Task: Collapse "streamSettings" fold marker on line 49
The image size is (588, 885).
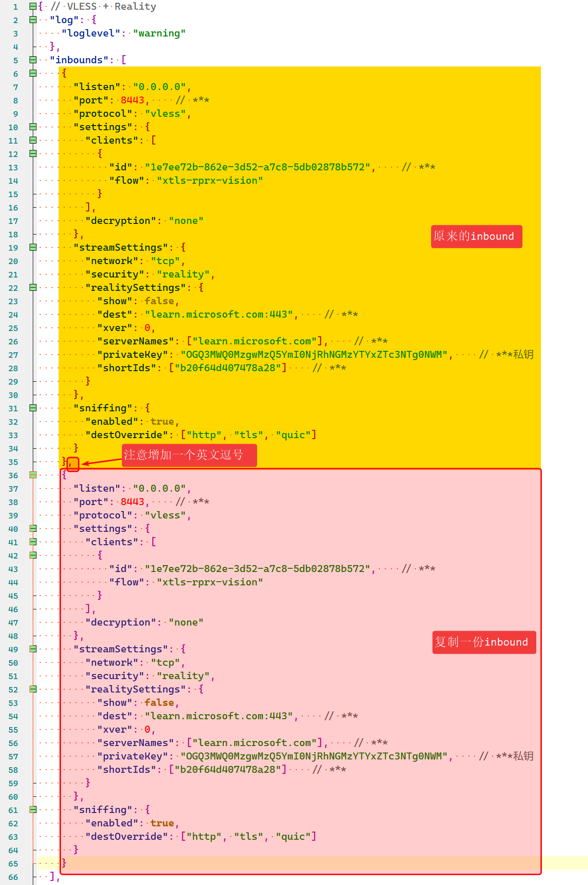Action: pyautogui.click(x=33, y=649)
